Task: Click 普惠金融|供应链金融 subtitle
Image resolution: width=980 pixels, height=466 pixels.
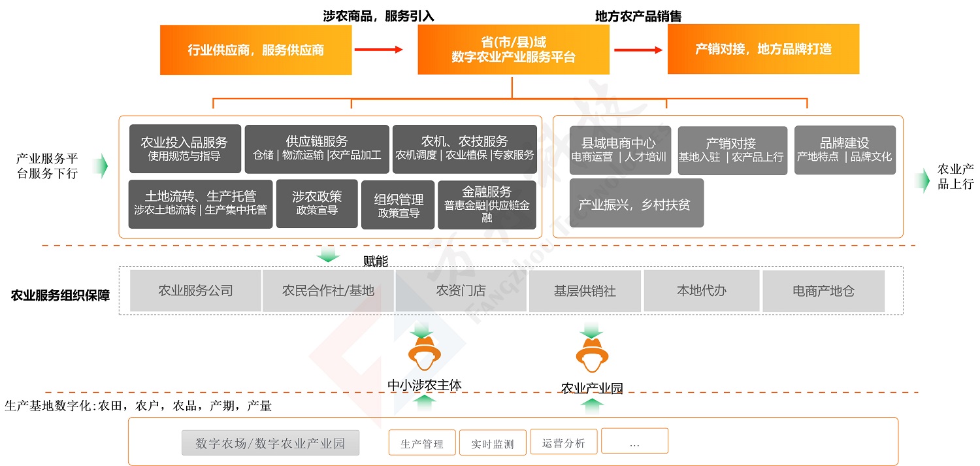Action: [x=487, y=211]
